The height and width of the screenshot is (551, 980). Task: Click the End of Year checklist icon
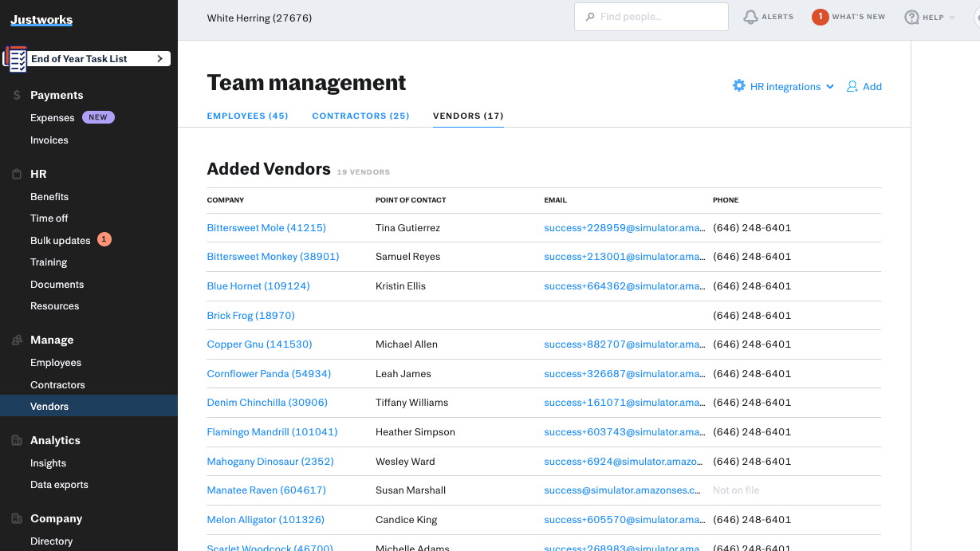(x=16, y=59)
